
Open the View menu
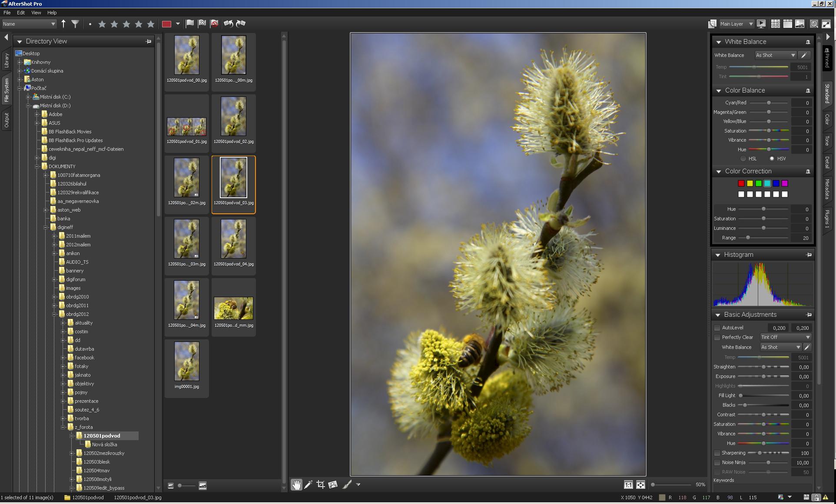click(36, 13)
